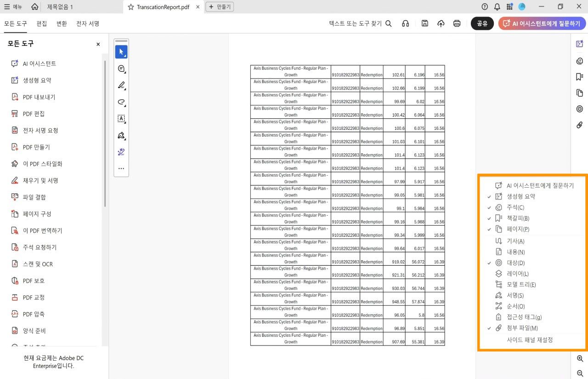Go to the Home screen icon
Screen dimensions: 588x379
pos(35,7)
